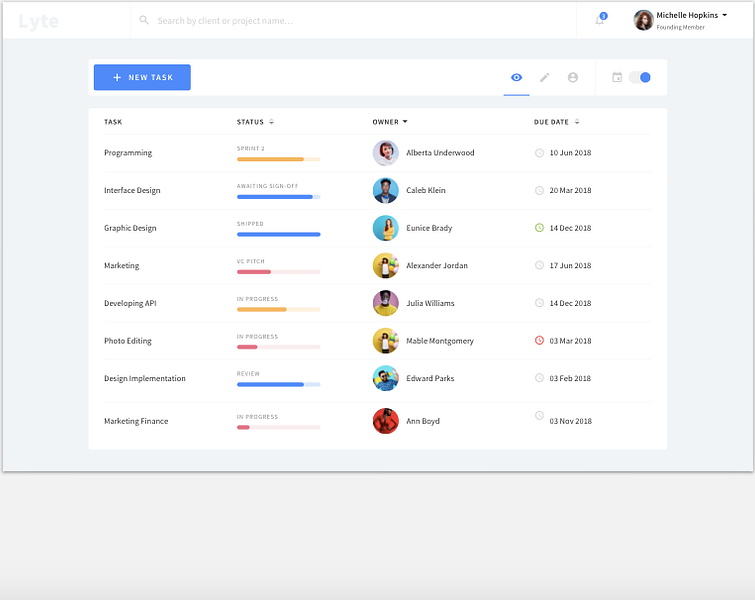Click the Founding Member label
This screenshot has width=755, height=600.
pyautogui.click(x=680, y=27)
